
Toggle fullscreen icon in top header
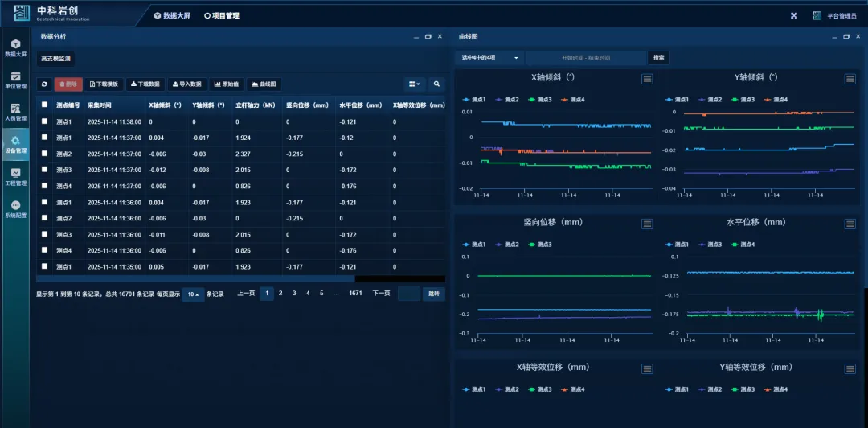[794, 15]
